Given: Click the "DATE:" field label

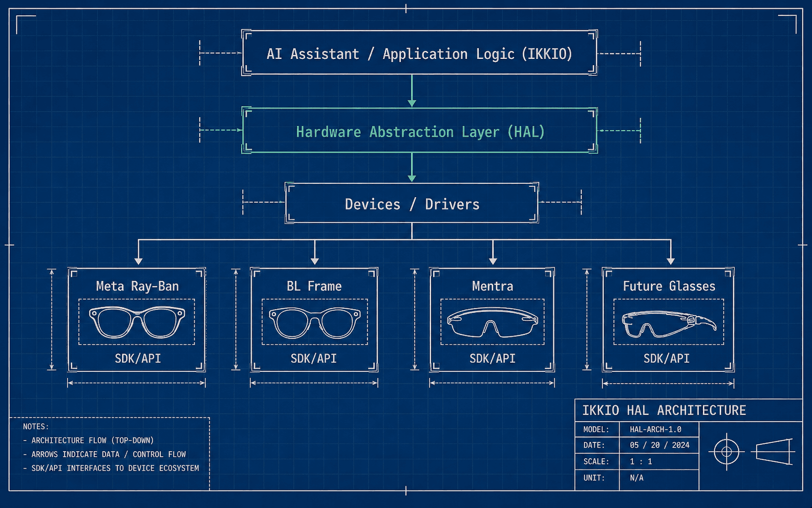Looking at the screenshot, I should point(594,446).
